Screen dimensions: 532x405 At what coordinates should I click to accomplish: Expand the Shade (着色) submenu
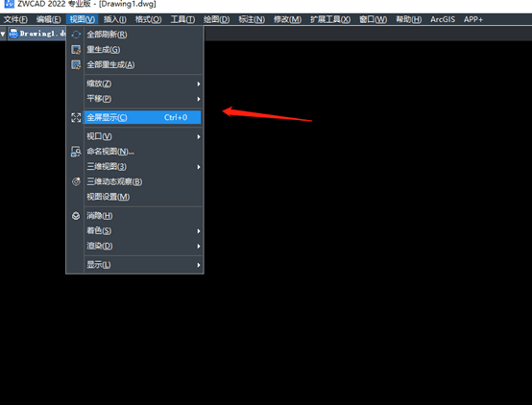(x=199, y=231)
